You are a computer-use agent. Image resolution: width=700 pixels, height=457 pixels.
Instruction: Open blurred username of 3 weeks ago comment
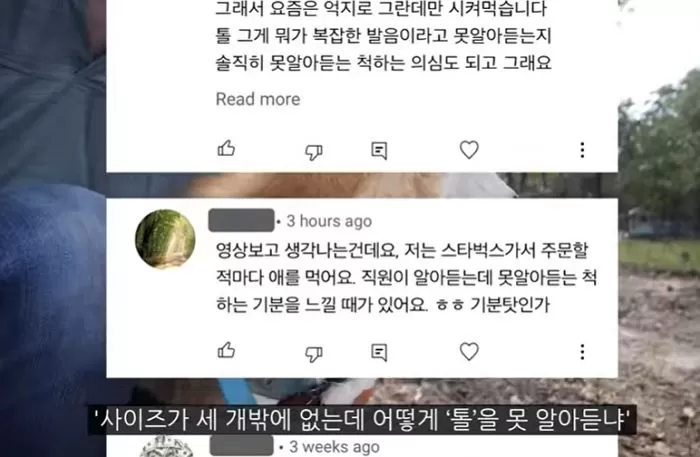point(242,445)
